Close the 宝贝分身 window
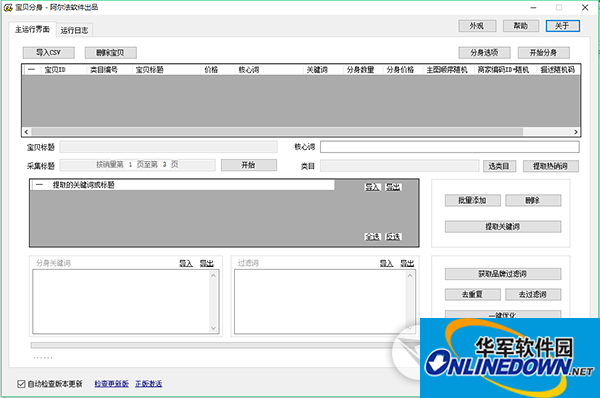This screenshot has height=398, width=600. [x=585, y=7]
